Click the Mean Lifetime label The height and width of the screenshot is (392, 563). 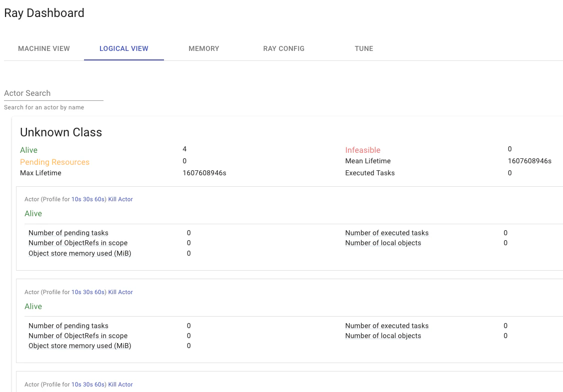(x=367, y=161)
